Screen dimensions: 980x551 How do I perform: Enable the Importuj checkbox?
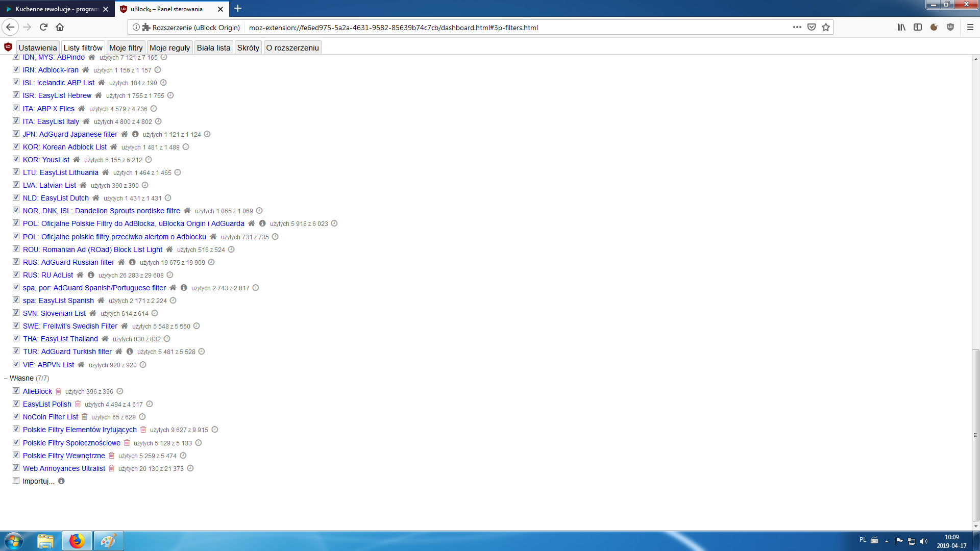tap(15, 480)
